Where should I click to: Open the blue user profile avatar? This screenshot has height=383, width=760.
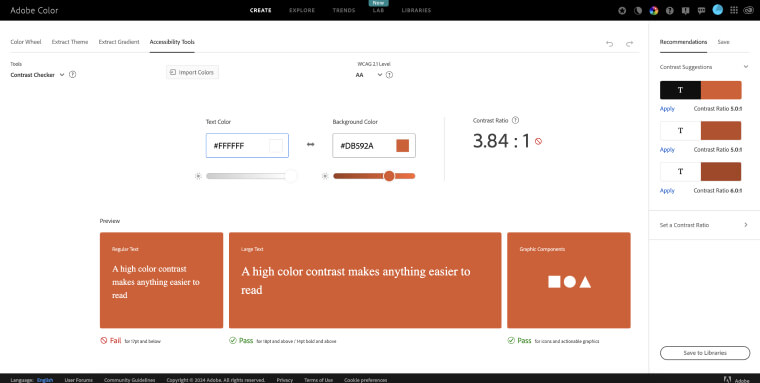click(718, 10)
